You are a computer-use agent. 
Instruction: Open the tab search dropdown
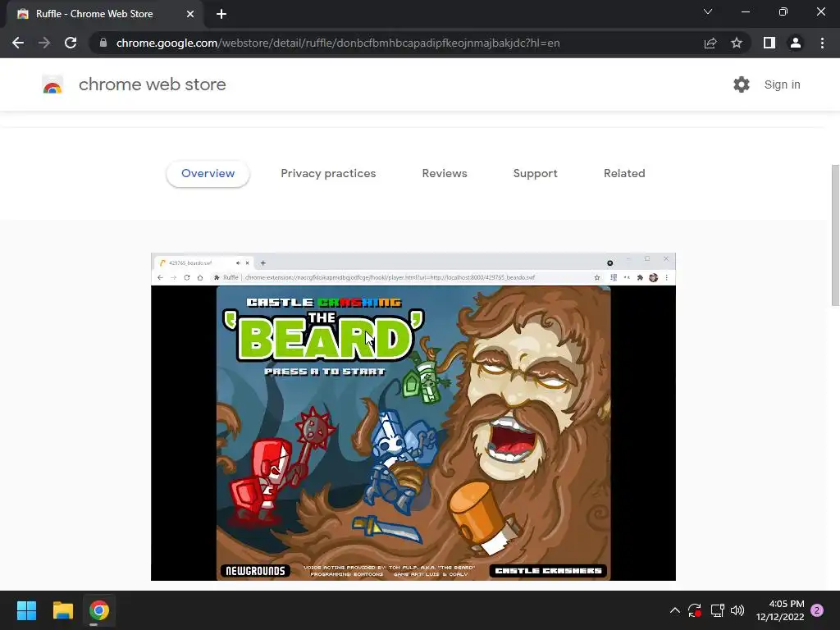(x=708, y=11)
